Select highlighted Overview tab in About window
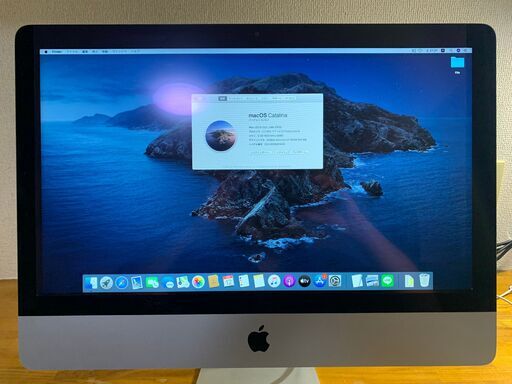The height and width of the screenshot is (384, 512). (x=222, y=98)
